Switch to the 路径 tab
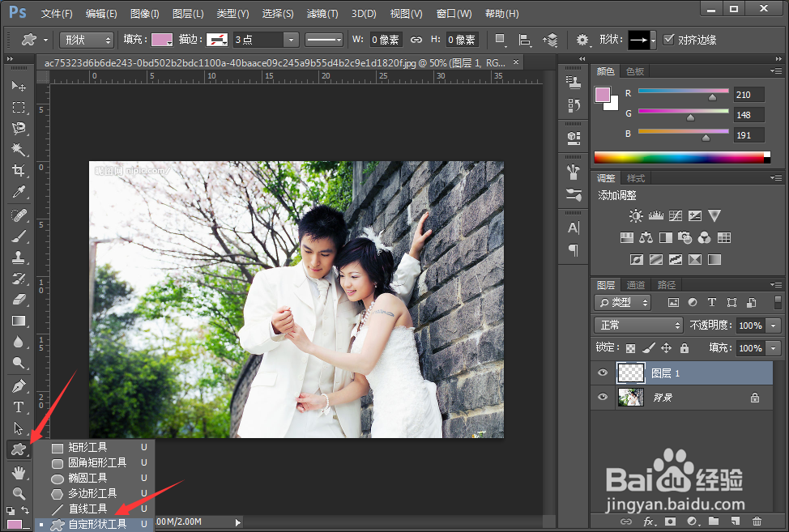This screenshot has height=532, width=789. [x=666, y=285]
